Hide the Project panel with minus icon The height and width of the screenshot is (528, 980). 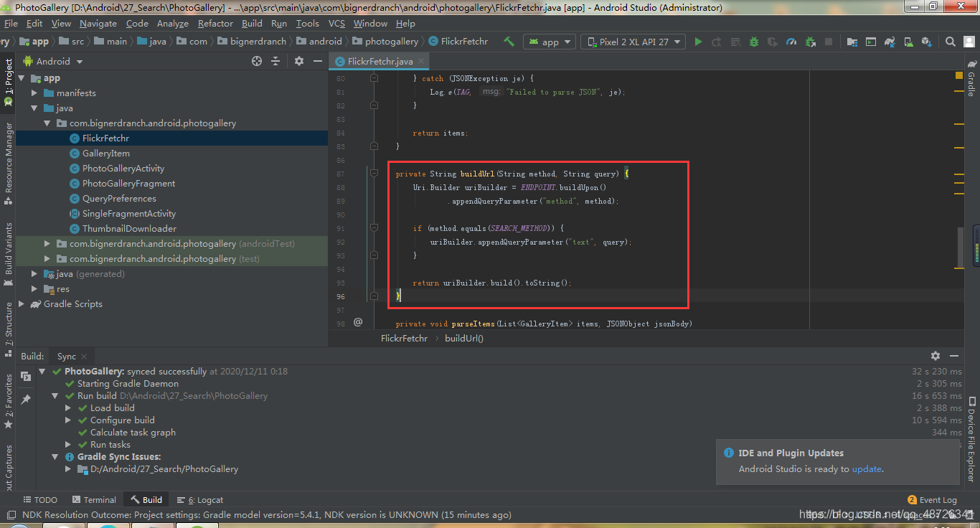point(318,61)
